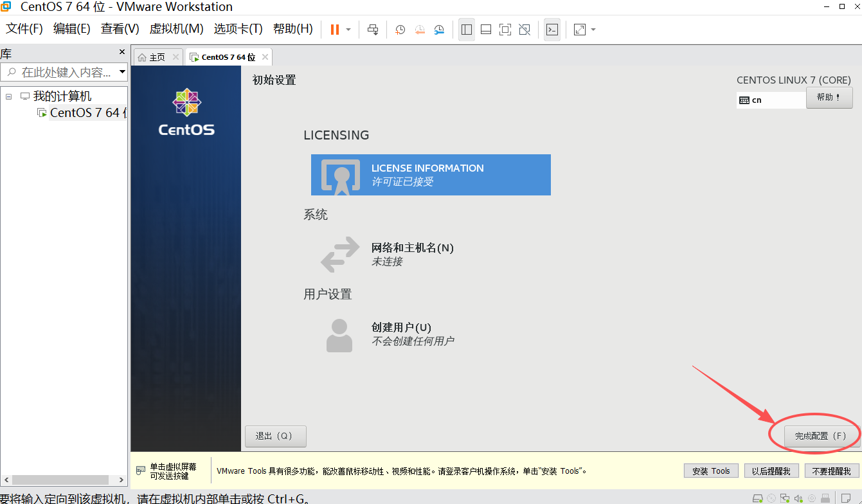This screenshot has height=504, width=862.
Task: Open the 虚拟机(M) menu
Action: tap(177, 29)
